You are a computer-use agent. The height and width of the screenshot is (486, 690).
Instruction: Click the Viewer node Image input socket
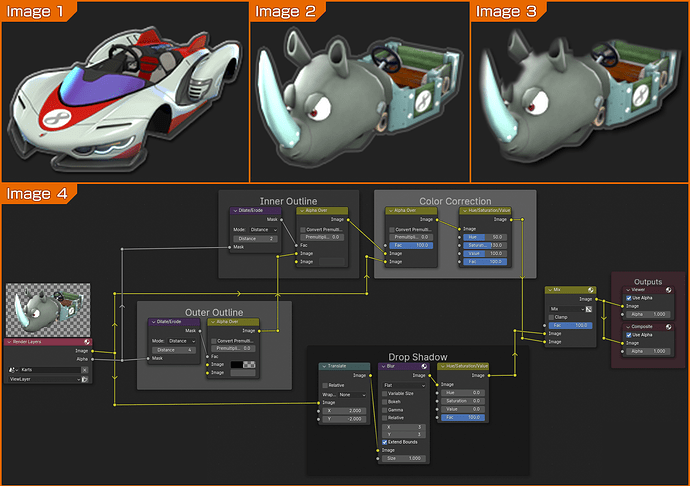point(622,306)
